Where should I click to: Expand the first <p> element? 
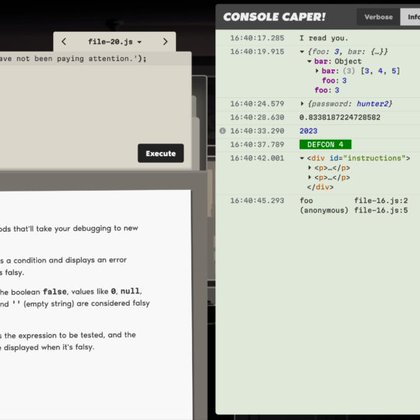pyautogui.click(x=309, y=168)
